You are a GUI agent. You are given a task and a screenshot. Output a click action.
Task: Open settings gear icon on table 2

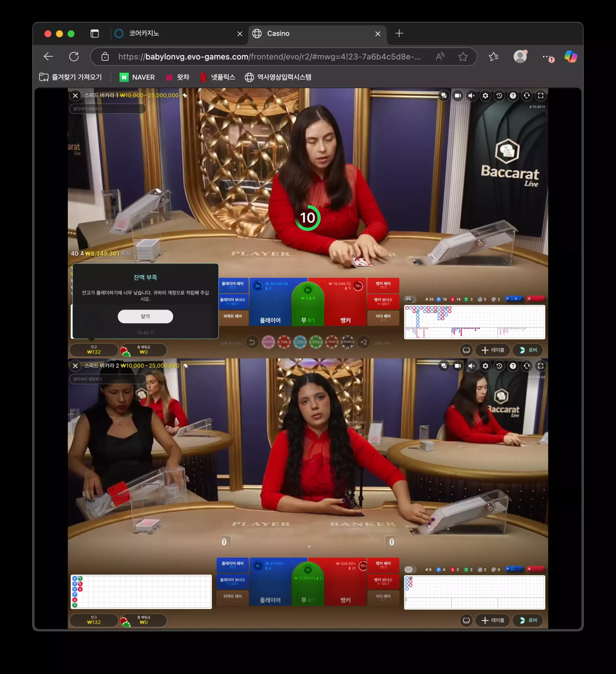pos(485,366)
